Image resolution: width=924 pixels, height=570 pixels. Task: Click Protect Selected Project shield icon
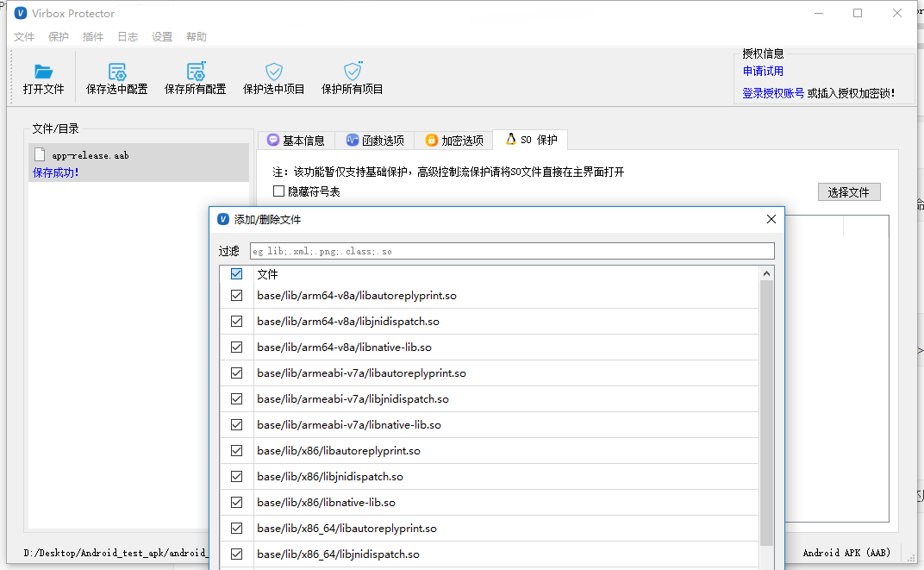[274, 72]
